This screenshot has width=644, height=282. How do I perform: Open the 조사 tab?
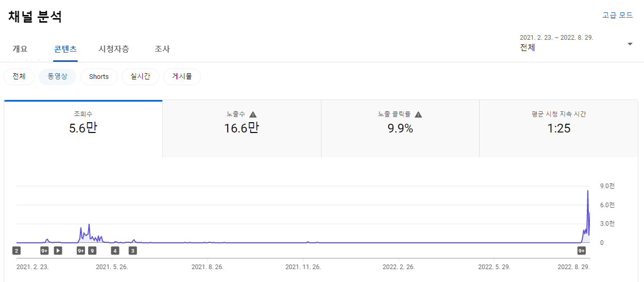click(162, 49)
